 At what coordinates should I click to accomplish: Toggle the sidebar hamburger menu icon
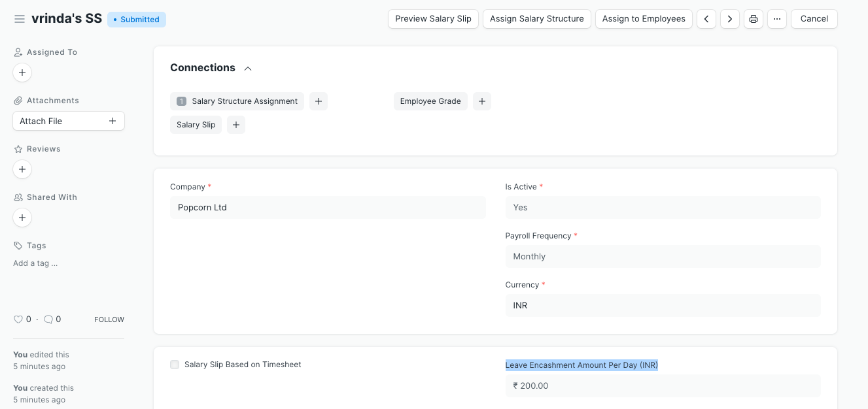pos(20,19)
